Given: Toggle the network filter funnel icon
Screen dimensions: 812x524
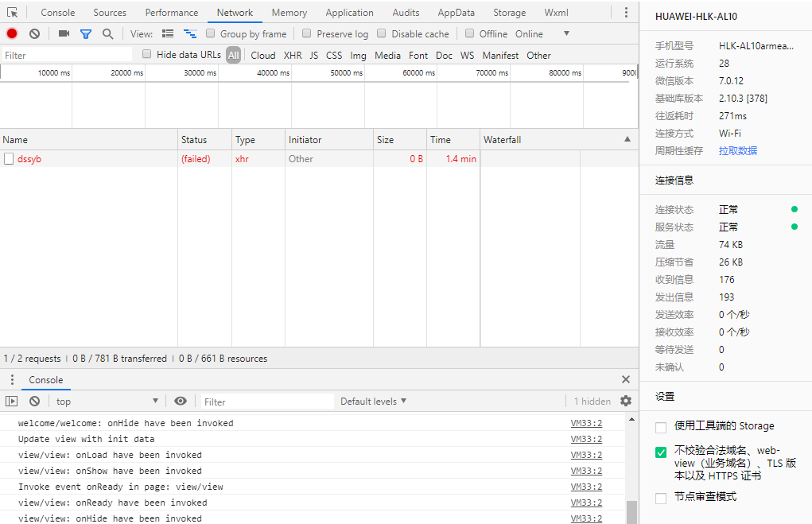Looking at the screenshot, I should pos(86,34).
